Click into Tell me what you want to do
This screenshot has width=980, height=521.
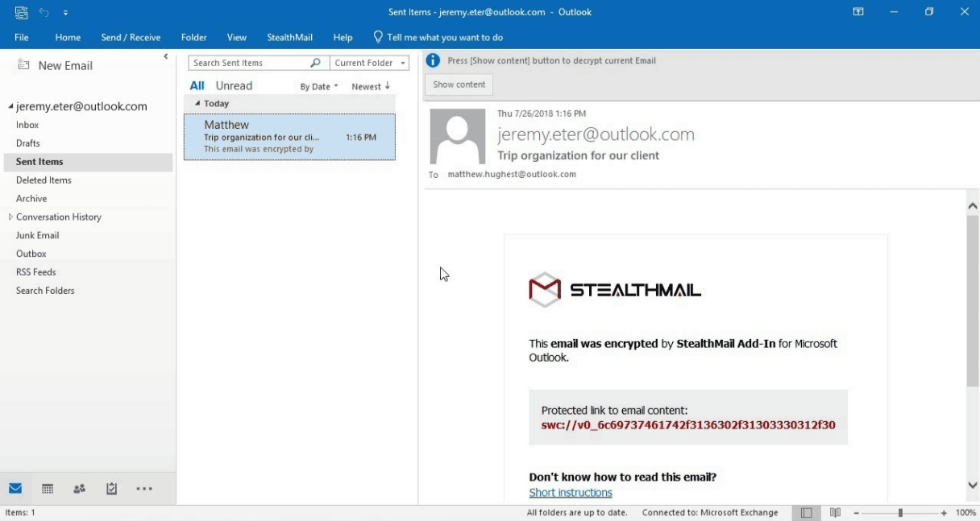(x=445, y=37)
